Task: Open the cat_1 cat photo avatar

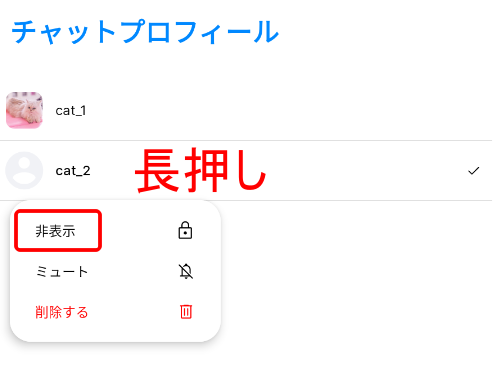Action: pyautogui.click(x=24, y=110)
